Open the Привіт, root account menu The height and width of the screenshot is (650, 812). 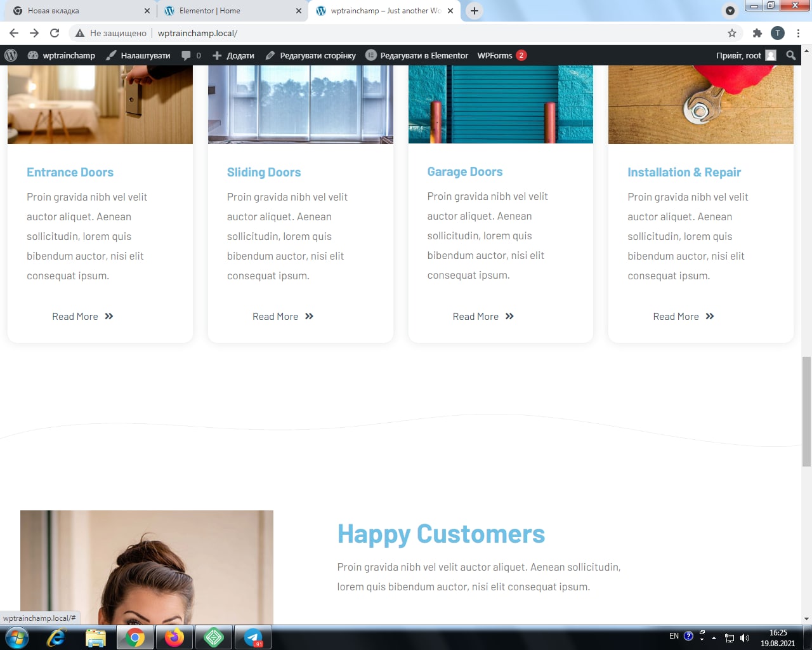point(746,55)
